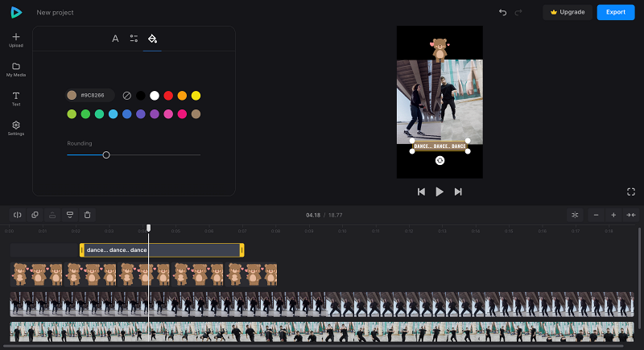Zoom out the timeline
Image resolution: width=644 pixels, height=350 pixels.
(596, 215)
